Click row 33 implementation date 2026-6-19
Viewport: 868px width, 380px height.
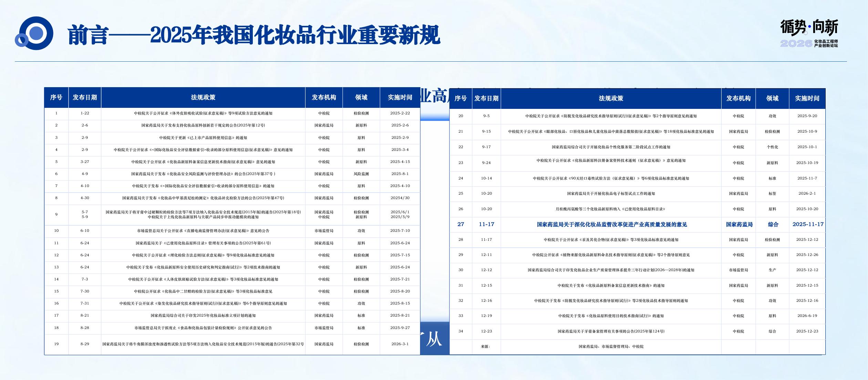(x=807, y=316)
